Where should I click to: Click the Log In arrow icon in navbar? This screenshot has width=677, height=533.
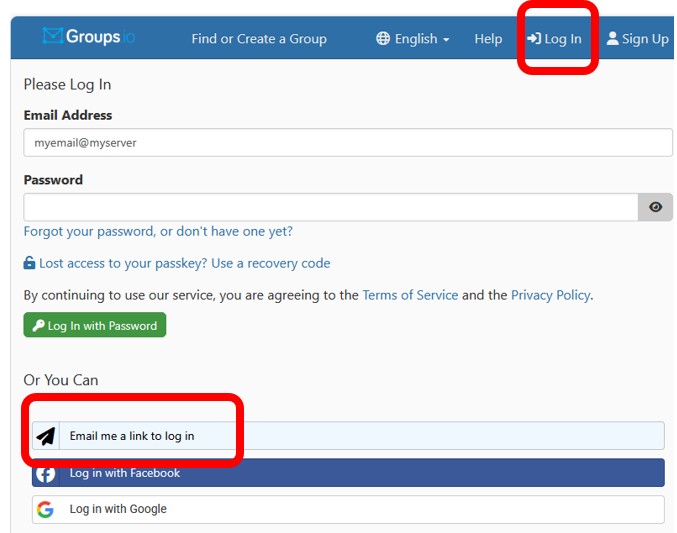pos(534,39)
